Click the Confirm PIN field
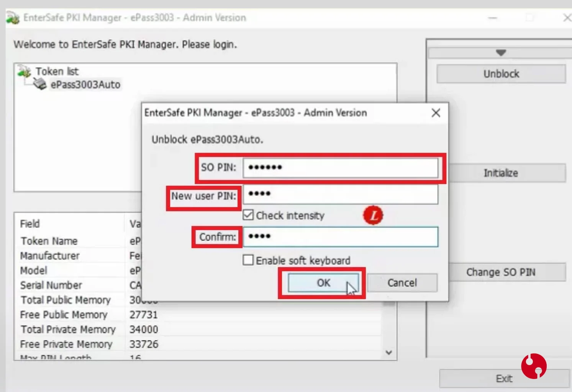The image size is (572, 392). (x=341, y=237)
